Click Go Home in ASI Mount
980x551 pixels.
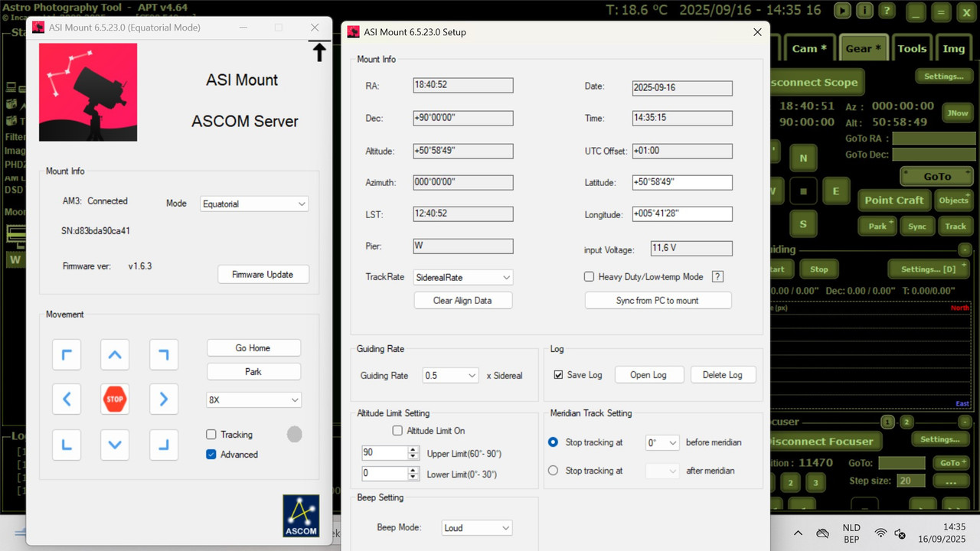coord(253,348)
